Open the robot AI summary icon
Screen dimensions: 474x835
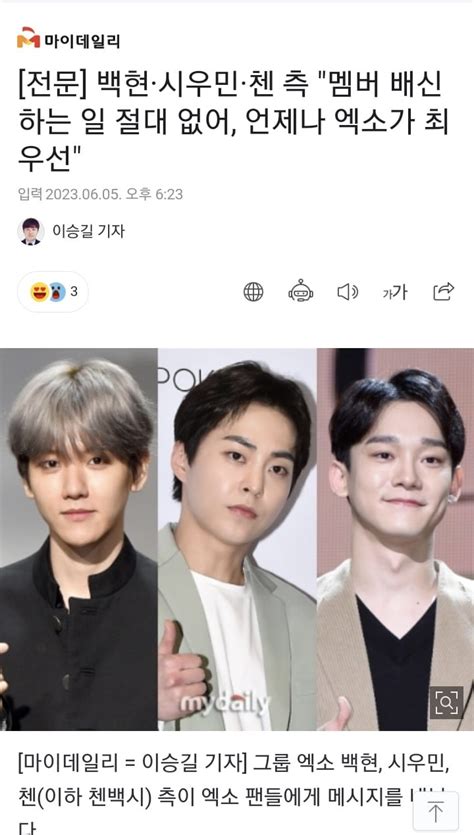301,291
